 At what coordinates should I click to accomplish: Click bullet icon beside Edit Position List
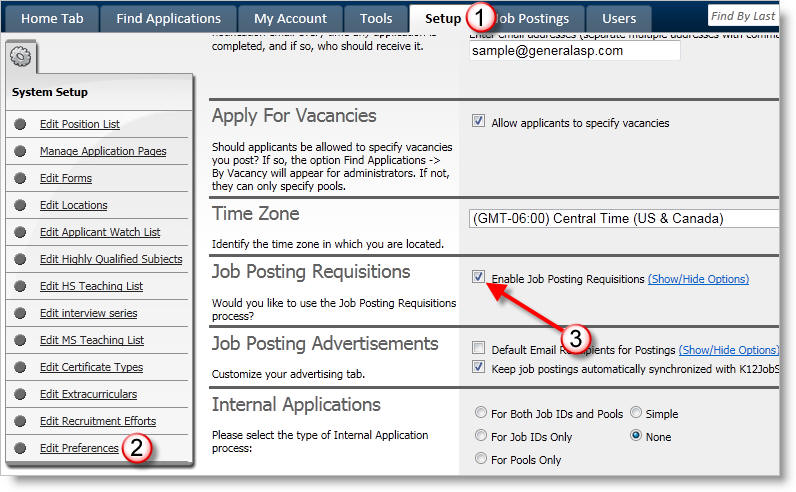[x=20, y=124]
